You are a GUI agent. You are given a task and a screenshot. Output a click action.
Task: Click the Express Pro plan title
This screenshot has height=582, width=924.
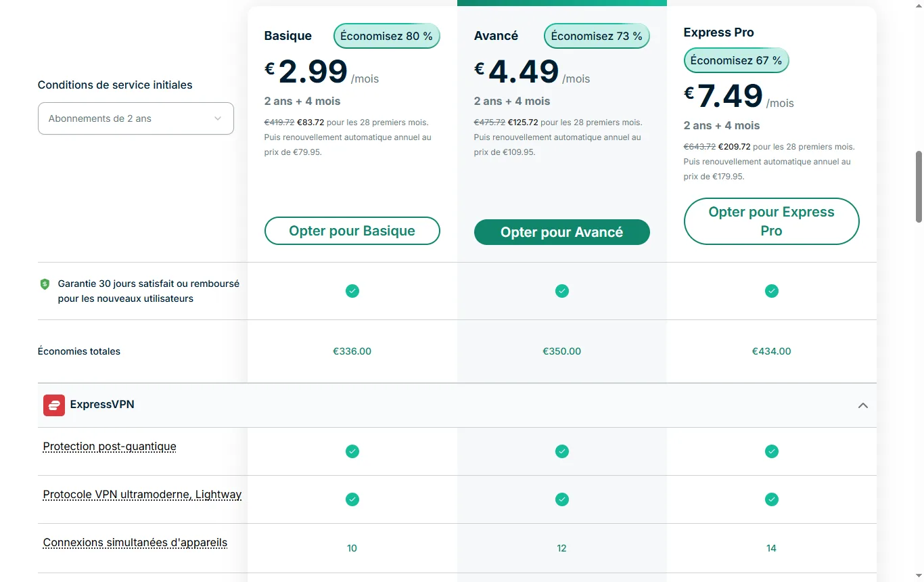[719, 32]
